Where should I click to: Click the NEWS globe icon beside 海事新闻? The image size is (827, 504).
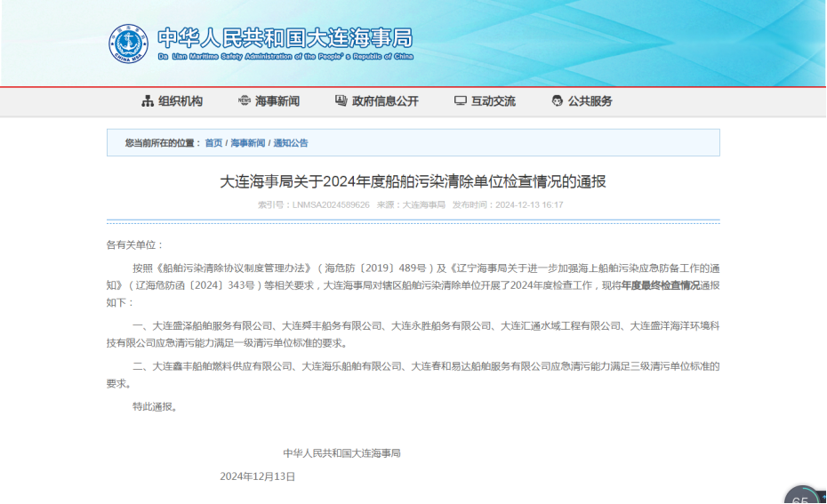[x=245, y=100]
